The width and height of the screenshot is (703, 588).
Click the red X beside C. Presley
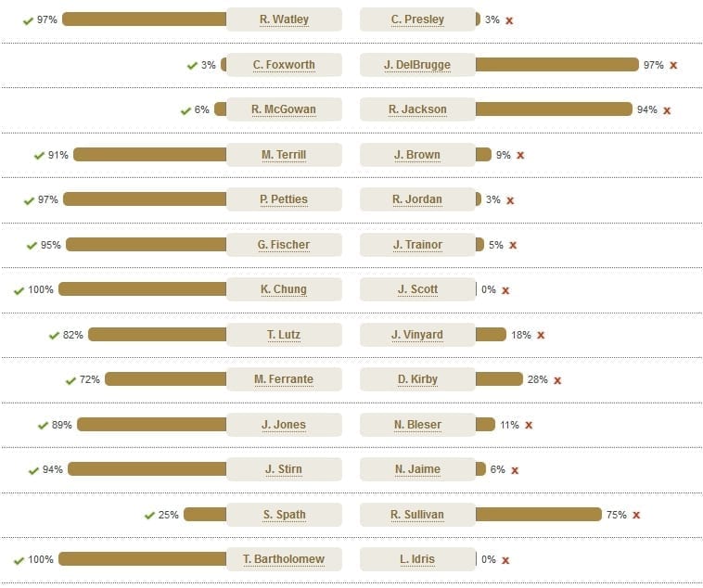click(509, 20)
